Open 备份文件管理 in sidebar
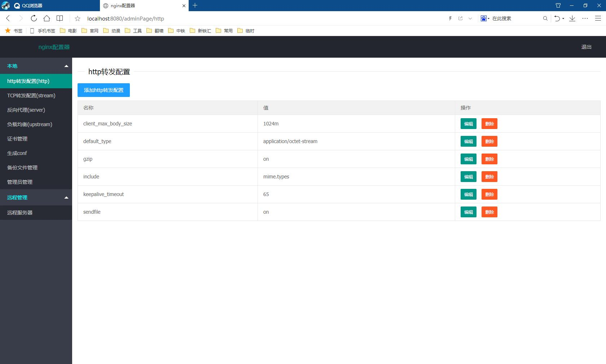Screen dimensions: 606x364 point(36,168)
